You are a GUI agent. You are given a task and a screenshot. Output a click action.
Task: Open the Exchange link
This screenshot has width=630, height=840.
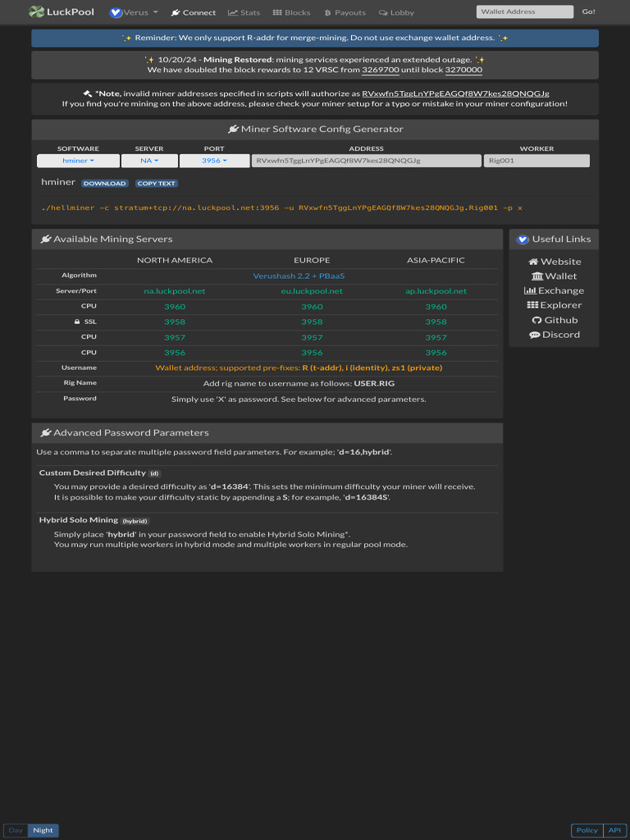pos(554,290)
